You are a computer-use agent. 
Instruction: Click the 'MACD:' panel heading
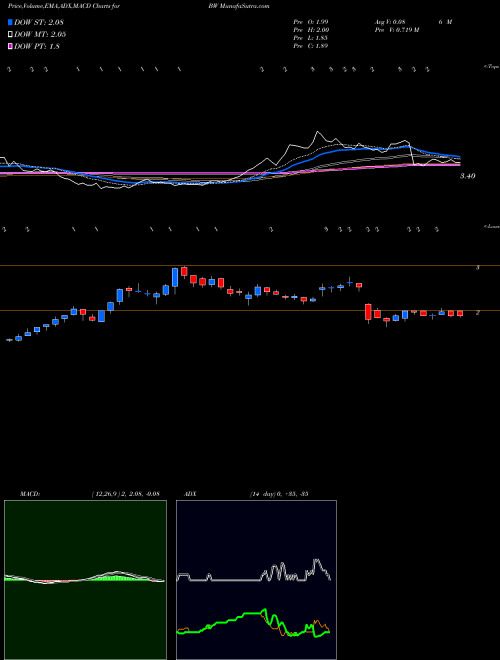tap(30, 494)
